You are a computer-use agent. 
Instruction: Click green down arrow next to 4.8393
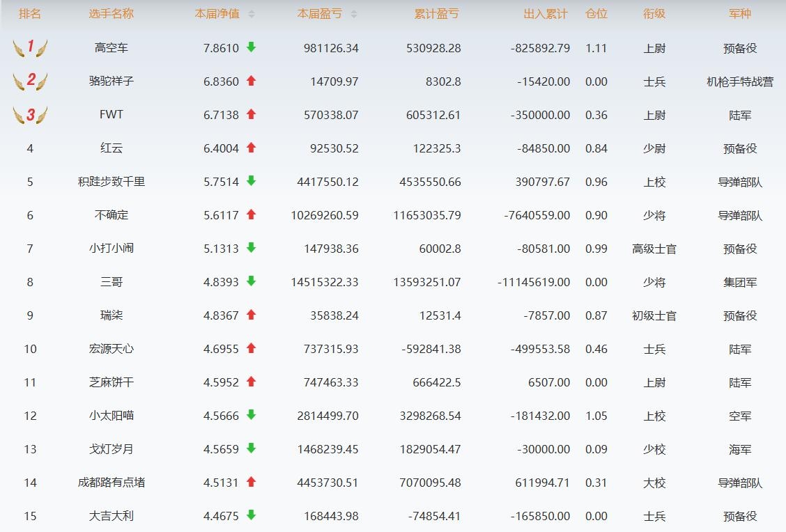coord(252,281)
